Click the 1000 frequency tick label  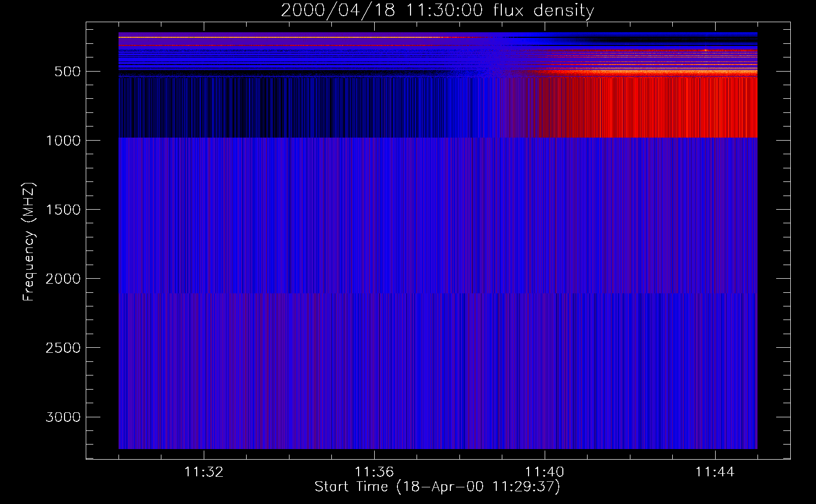click(x=63, y=141)
